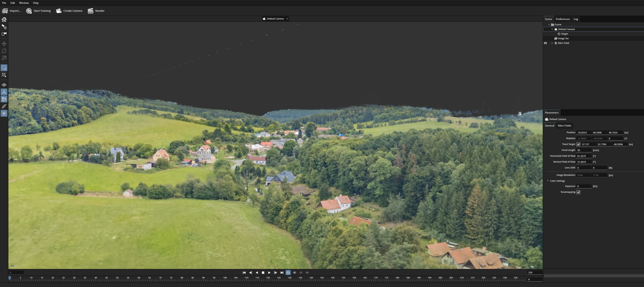The width and height of the screenshot is (644, 287).
Task: Select the Home view tool
Action: tap(4, 19)
